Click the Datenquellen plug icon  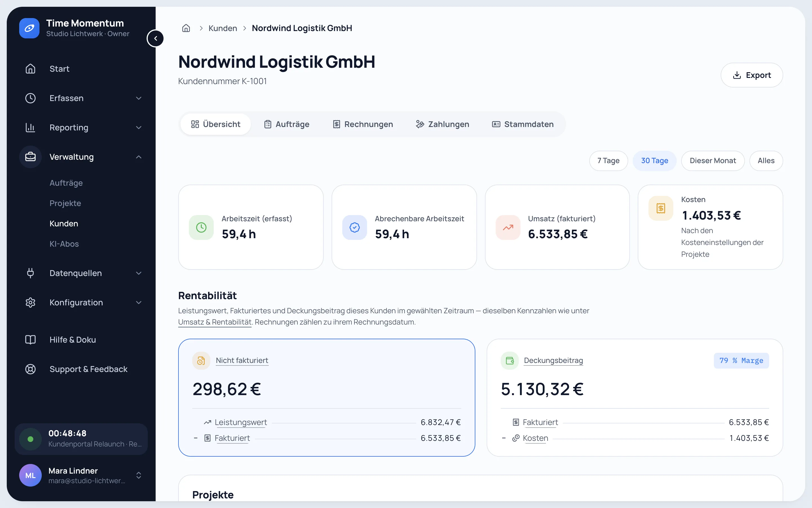30,273
